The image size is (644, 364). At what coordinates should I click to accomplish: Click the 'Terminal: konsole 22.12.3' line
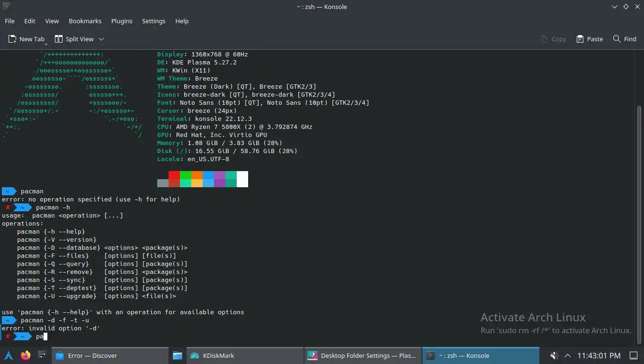pos(205,118)
